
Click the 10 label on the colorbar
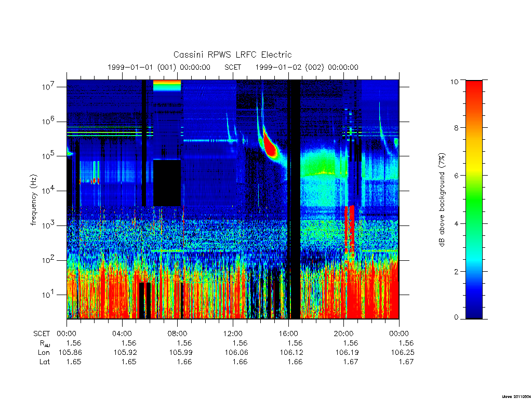[x=454, y=82]
